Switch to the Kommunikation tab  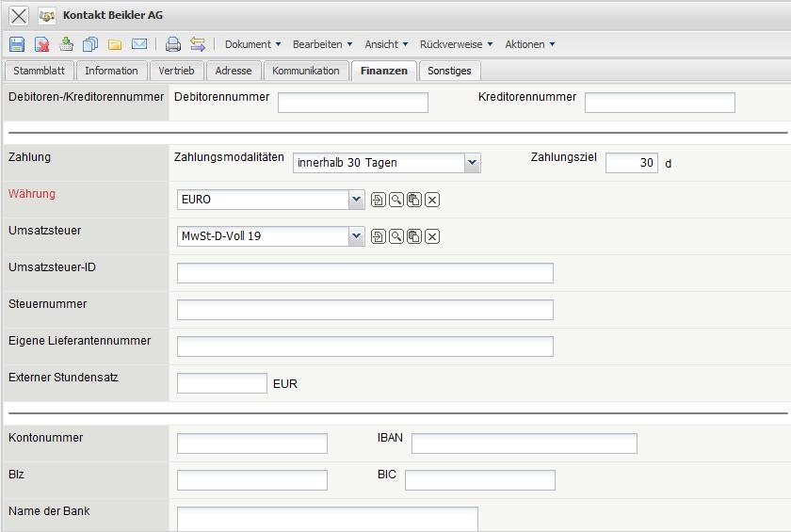[305, 71]
